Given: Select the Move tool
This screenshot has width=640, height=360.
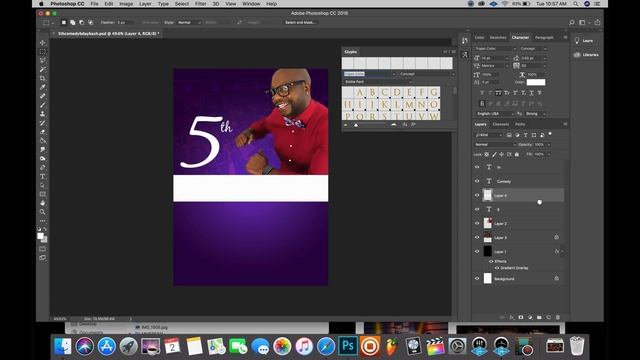Looking at the screenshot, I should pyautogui.click(x=42, y=42).
